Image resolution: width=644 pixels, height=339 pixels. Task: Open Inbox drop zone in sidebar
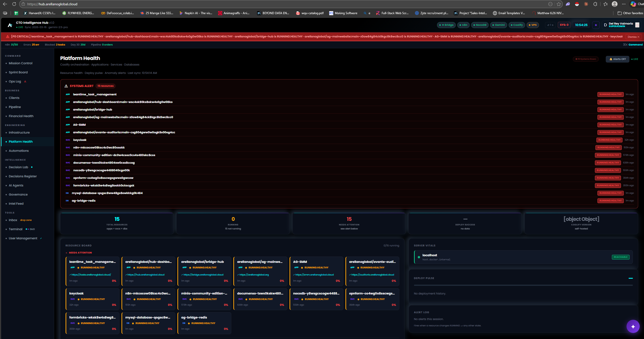pos(20,220)
